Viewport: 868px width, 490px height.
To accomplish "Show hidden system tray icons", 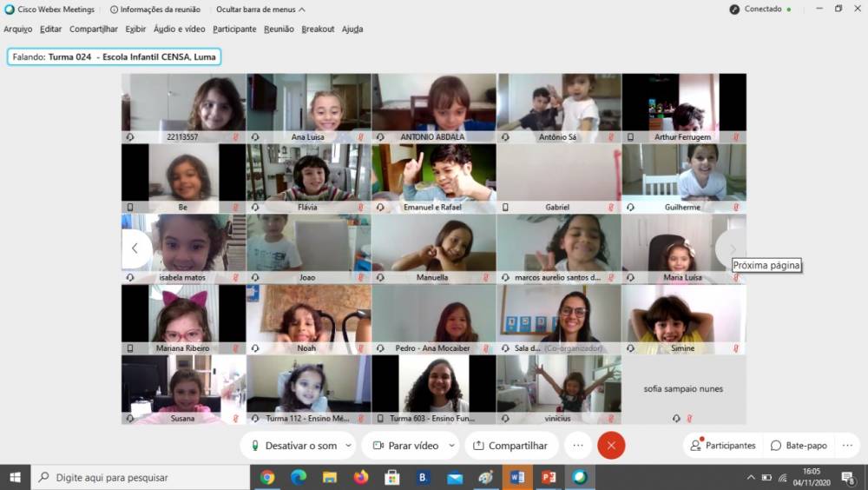I will click(751, 477).
